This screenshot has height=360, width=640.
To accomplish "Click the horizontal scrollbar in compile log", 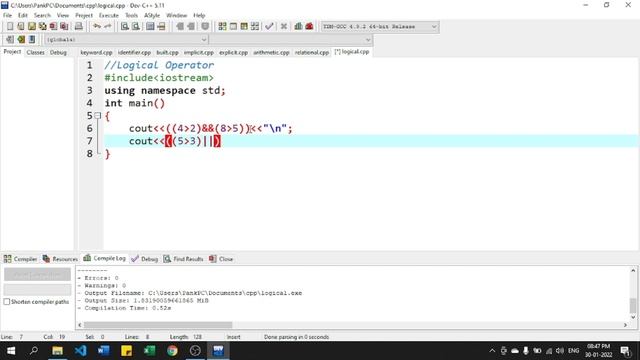I will tap(158, 325).
